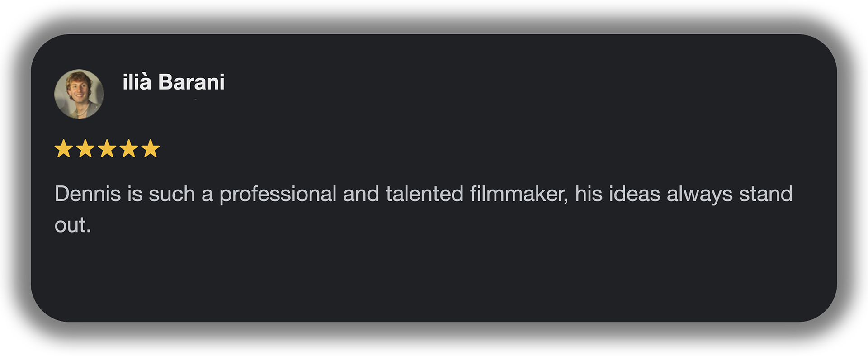868x356 pixels.
Task: Click the word "filmmaker" in the review text
Action: 518,194
